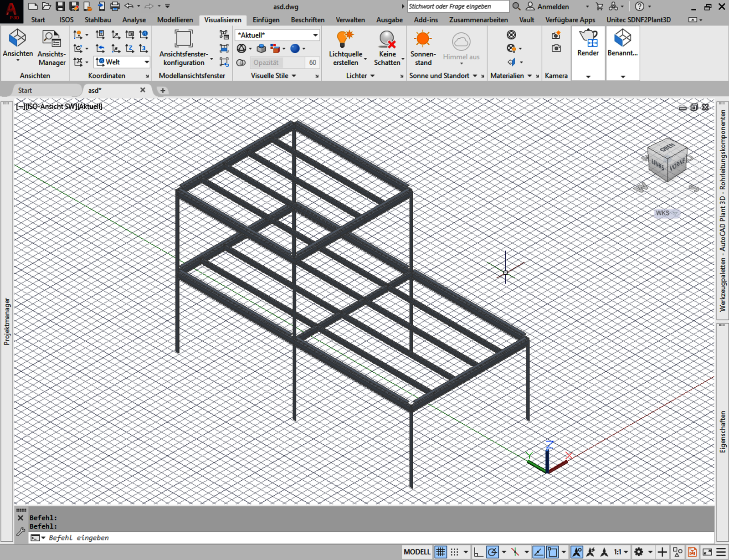The width and height of the screenshot is (729, 560).
Task: Click the Anmelden sign-in button
Action: 548,6
